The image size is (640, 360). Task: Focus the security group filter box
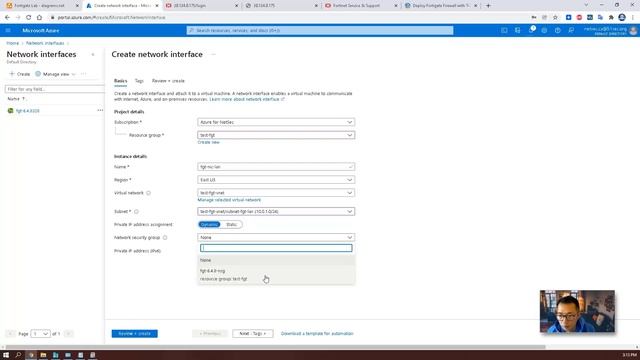tap(276, 248)
